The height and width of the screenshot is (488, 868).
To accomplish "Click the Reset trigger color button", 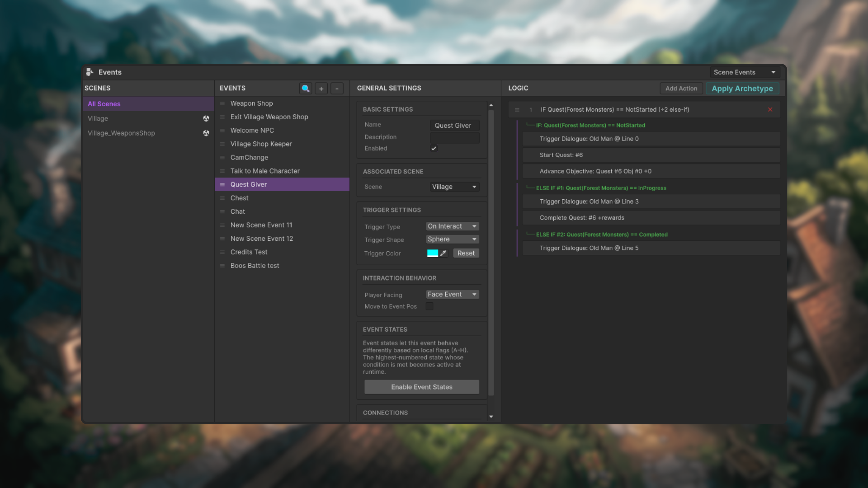I will point(466,253).
